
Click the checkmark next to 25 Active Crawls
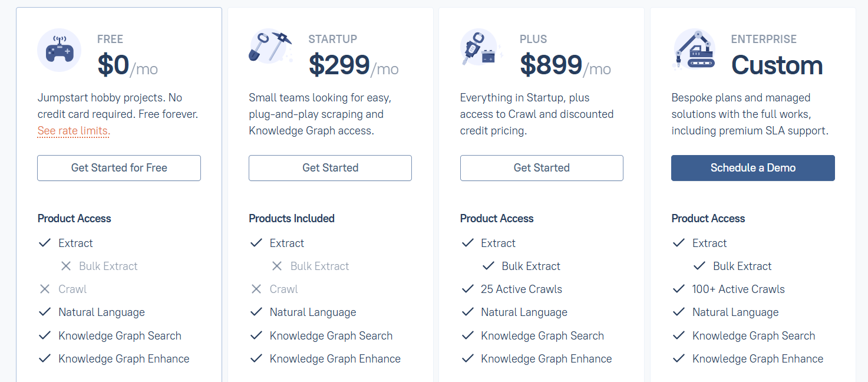pos(468,288)
